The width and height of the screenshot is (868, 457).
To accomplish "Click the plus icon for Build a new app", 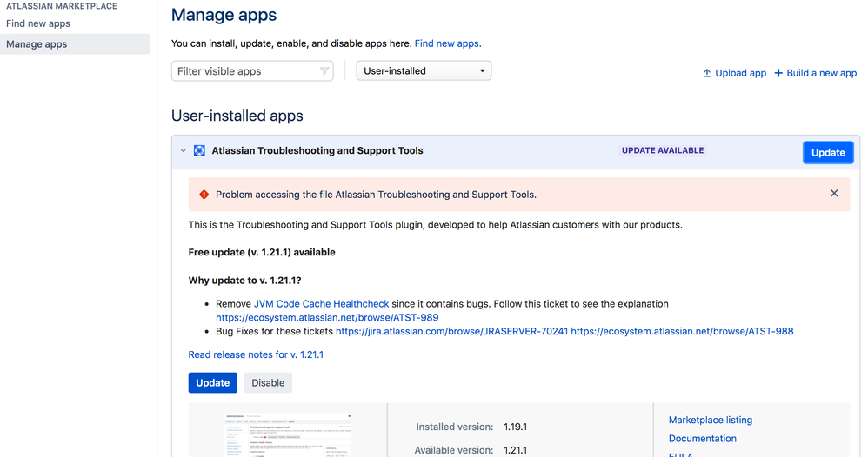I will click(x=778, y=73).
